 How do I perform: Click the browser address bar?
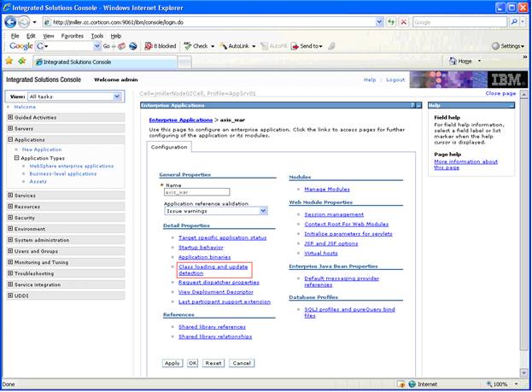pyautogui.click(x=209, y=22)
